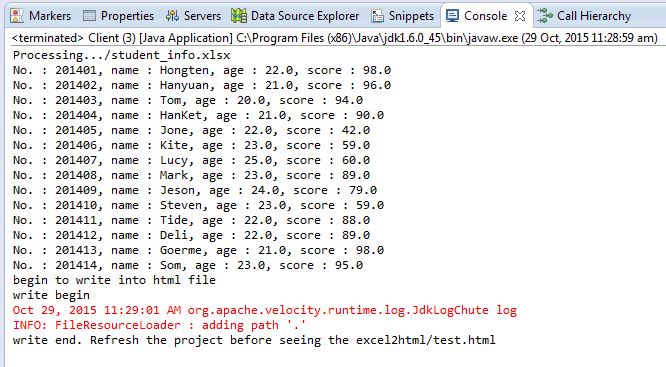Switch to the Servers tab

tap(202, 16)
